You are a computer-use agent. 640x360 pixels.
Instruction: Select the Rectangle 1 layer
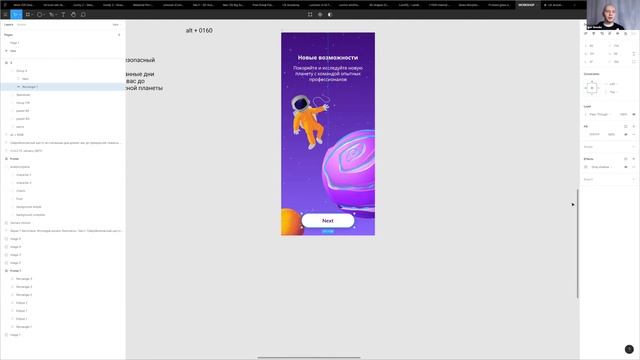(63, 87)
